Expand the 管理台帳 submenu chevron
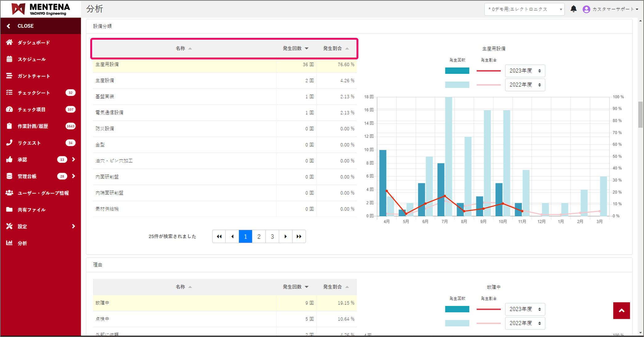This screenshot has height=337, width=644. click(74, 176)
